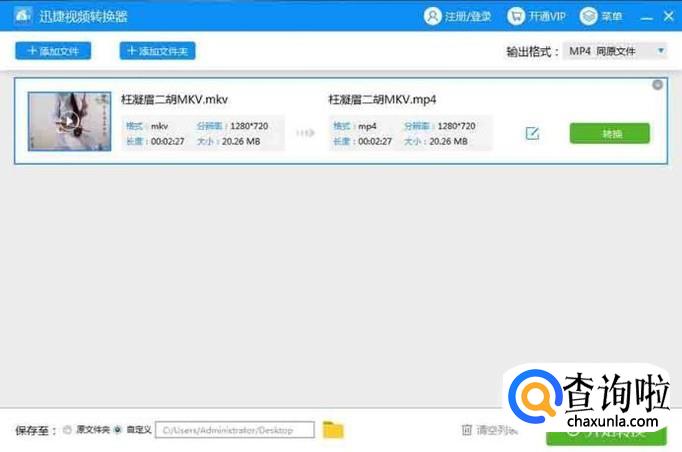Click the save path input field
Image resolution: width=682 pixels, height=452 pixels.
point(234,430)
